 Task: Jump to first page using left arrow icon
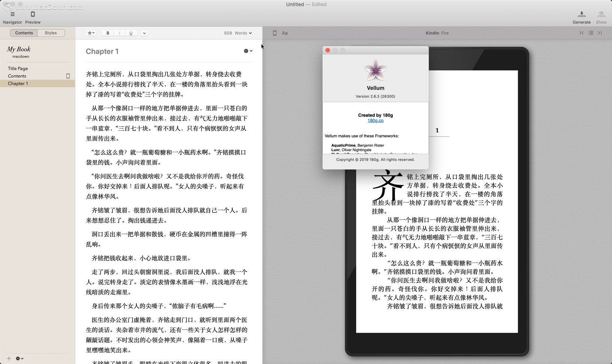click(x=581, y=33)
